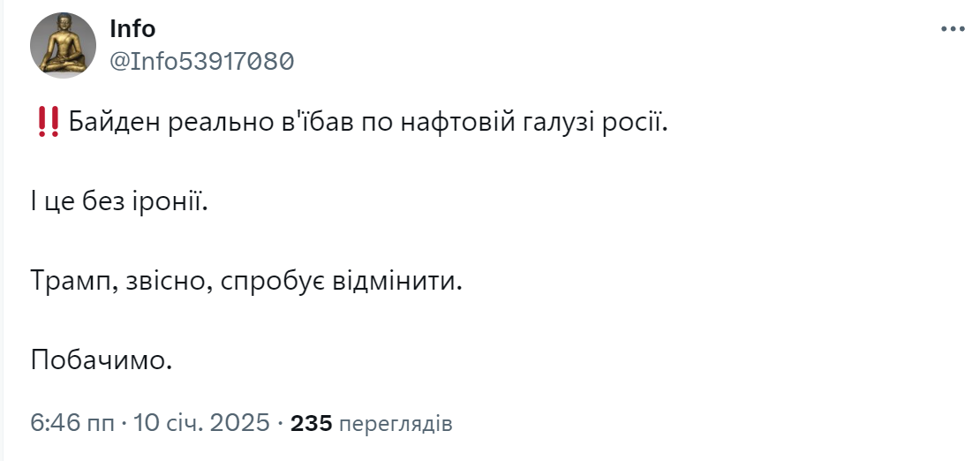The height and width of the screenshot is (461, 980).
Task: Click the final line "Побачимо."
Action: 102,361
